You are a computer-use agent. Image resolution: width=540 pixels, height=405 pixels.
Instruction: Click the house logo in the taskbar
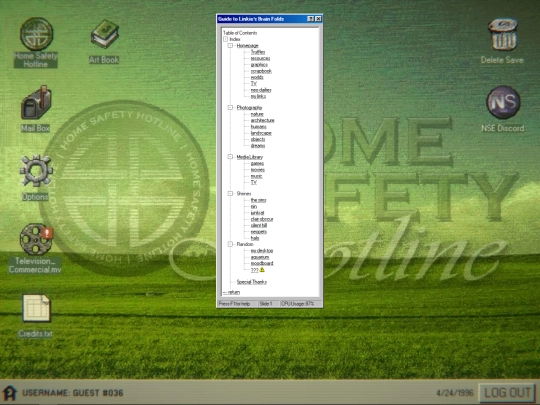(9, 393)
